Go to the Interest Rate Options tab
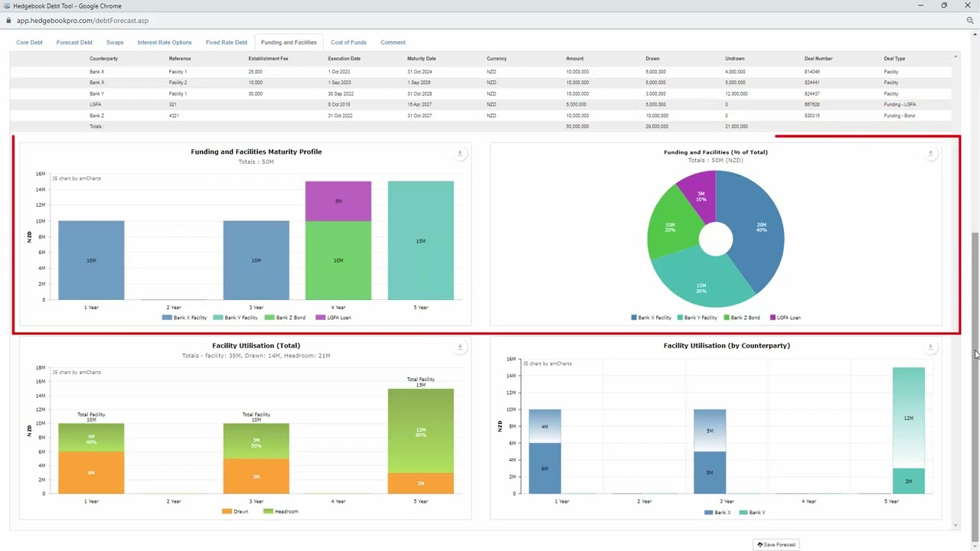 [x=165, y=42]
